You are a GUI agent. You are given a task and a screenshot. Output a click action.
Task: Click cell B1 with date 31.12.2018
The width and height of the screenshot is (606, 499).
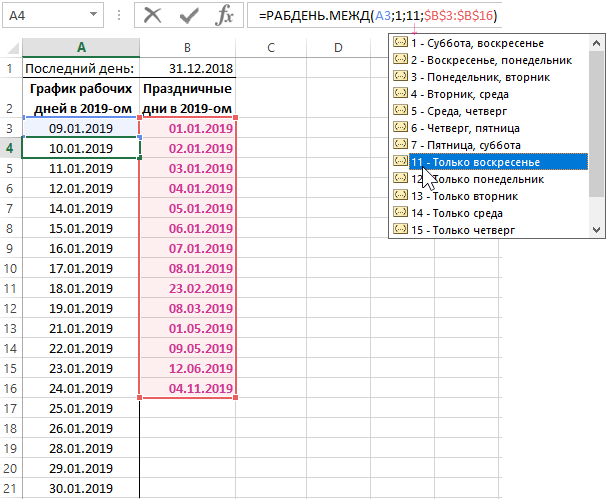point(187,69)
